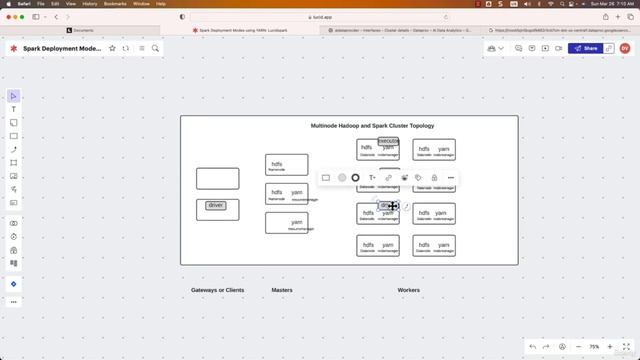Image resolution: width=640 pixels, height=360 pixels.
Task: Change shape type in floating toolbar
Action: pos(326,178)
